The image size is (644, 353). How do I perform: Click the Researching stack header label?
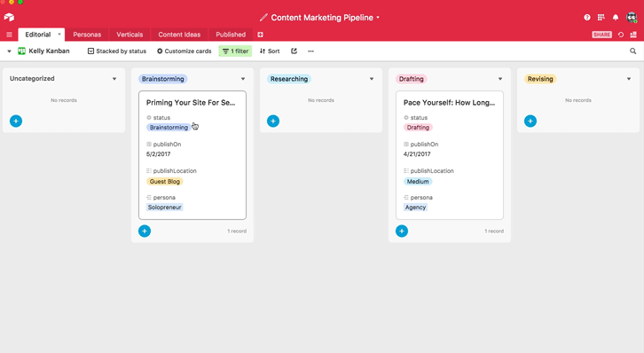tap(289, 79)
